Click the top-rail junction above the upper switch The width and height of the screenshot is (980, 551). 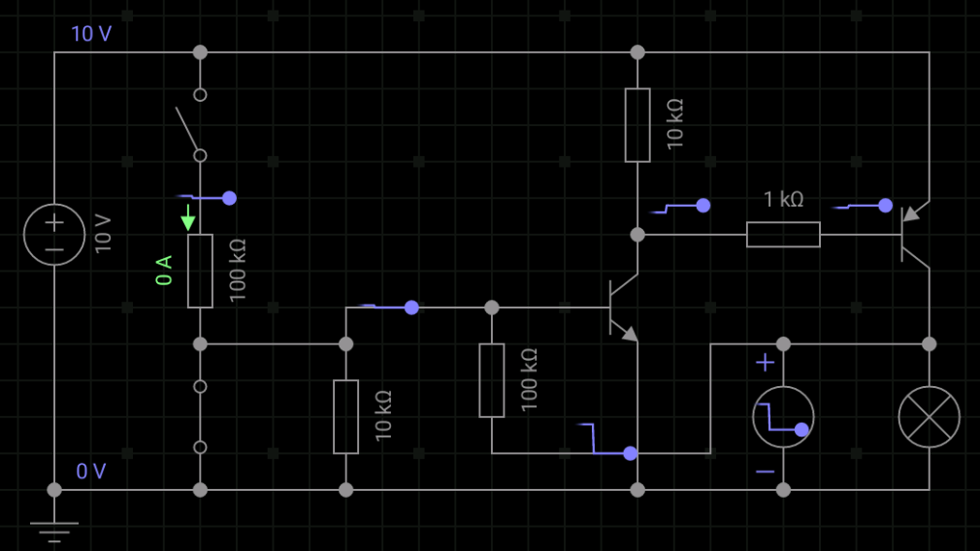tap(200, 52)
